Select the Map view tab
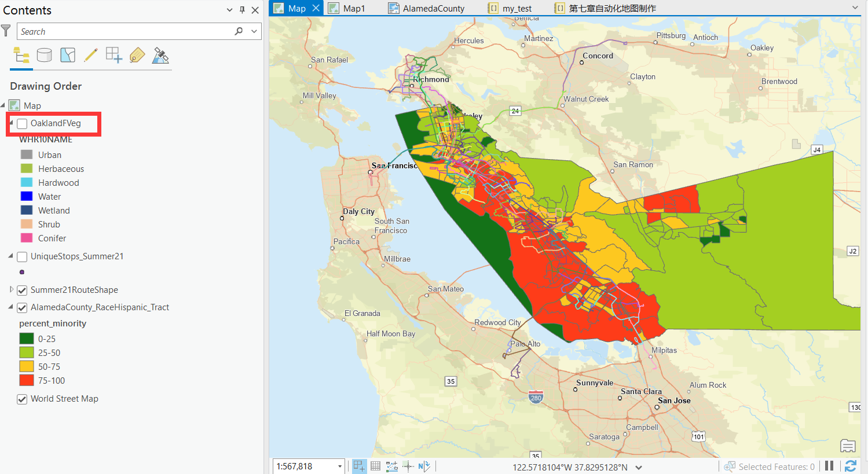The width and height of the screenshot is (868, 474). [296, 8]
